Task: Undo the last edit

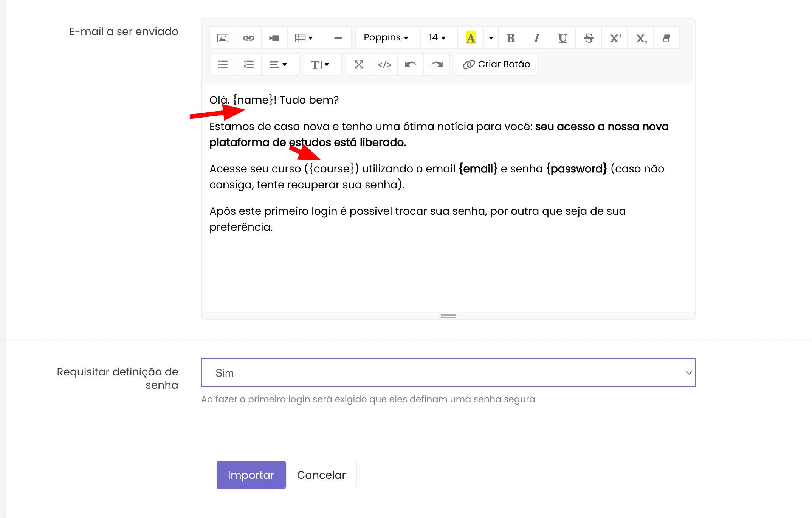Action: point(411,65)
